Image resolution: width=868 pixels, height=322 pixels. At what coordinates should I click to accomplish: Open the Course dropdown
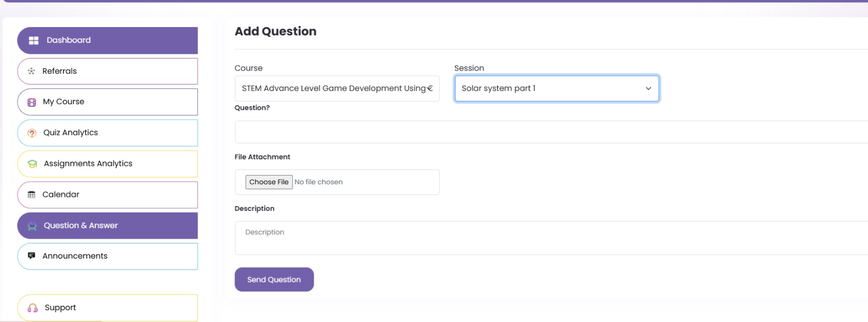click(x=336, y=88)
